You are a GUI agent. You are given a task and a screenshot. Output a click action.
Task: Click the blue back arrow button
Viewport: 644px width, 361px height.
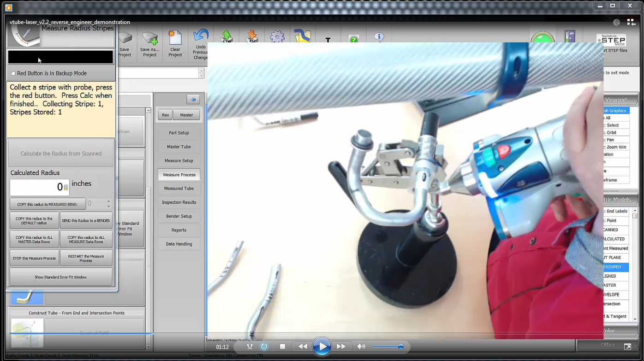click(x=193, y=100)
